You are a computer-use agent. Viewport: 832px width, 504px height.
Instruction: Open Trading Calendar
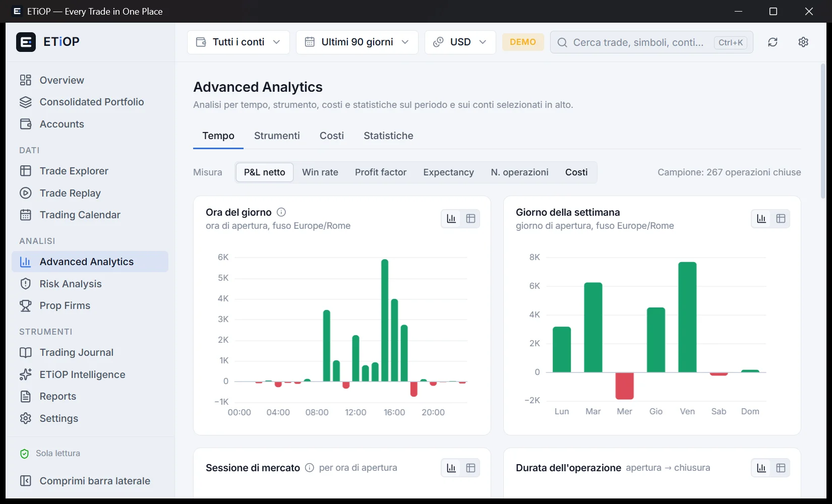click(x=90, y=215)
